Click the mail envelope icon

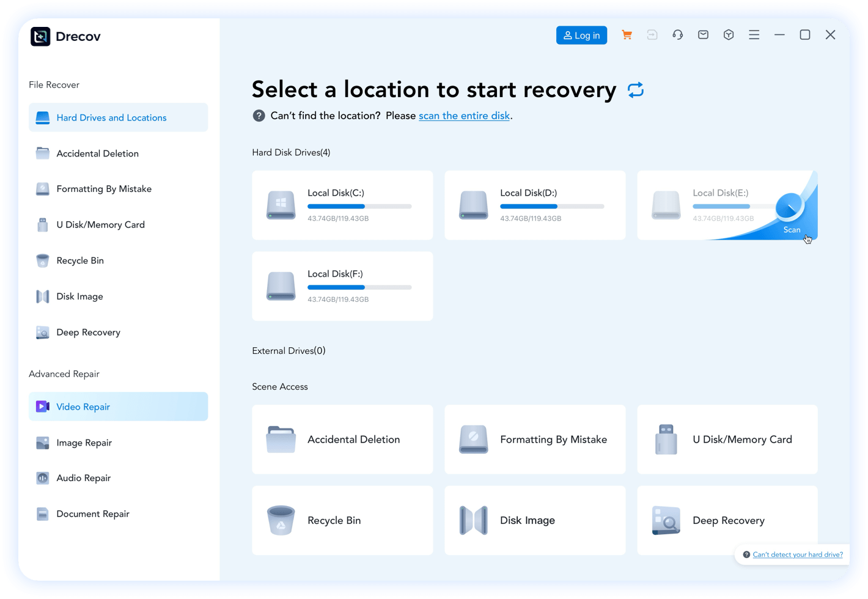pyautogui.click(x=703, y=35)
